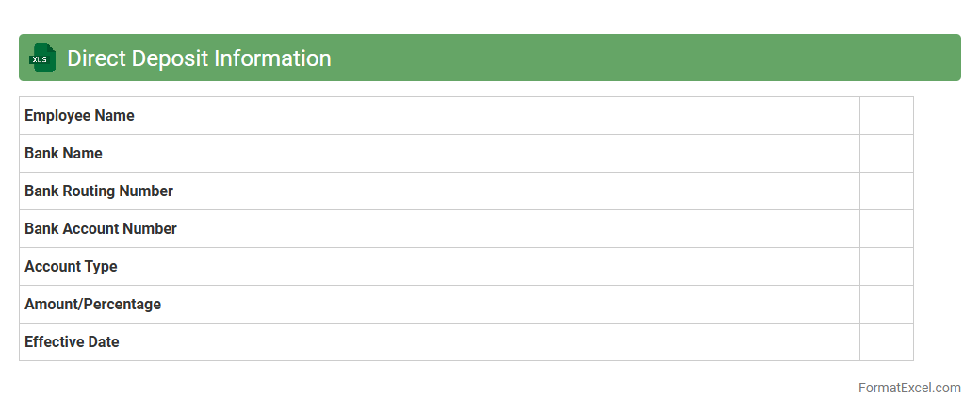Select the Account Type label
980x415 pixels.
click(71, 267)
